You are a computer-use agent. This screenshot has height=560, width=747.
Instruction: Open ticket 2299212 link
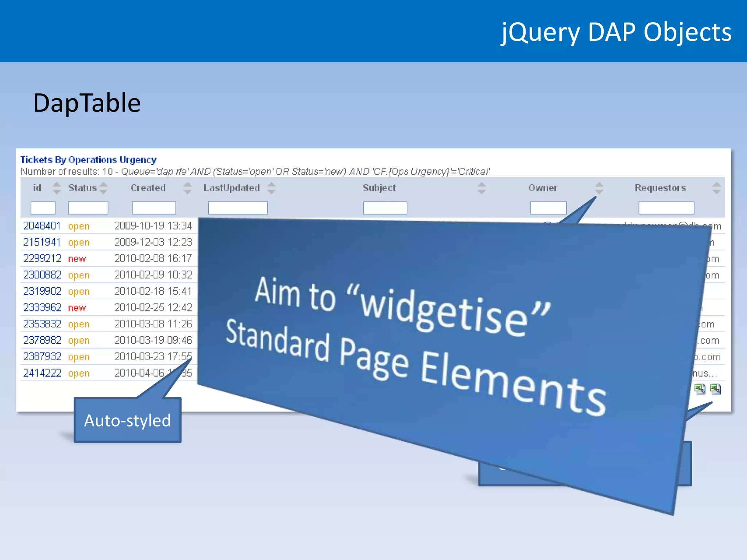click(x=42, y=258)
